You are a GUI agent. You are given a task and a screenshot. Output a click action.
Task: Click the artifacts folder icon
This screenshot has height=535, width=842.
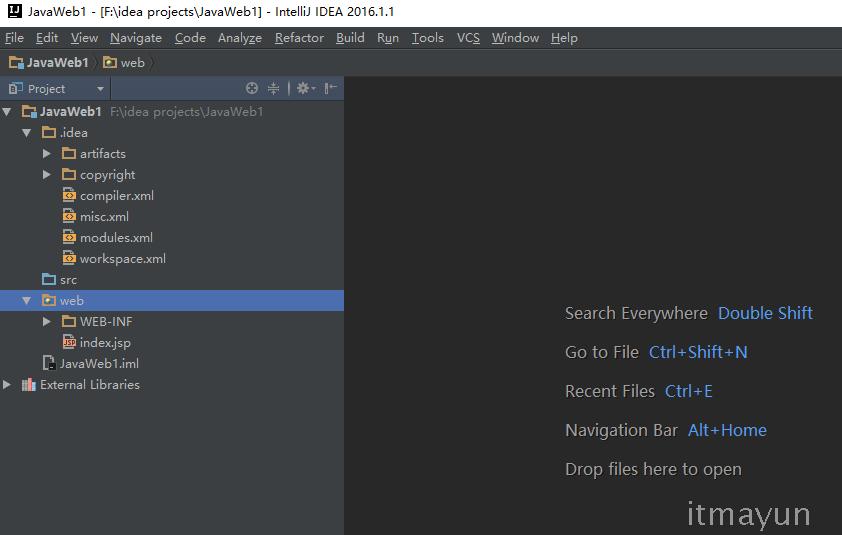(69, 153)
